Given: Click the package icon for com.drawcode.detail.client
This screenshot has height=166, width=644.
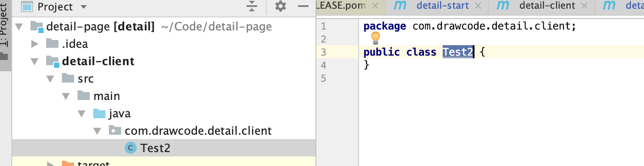Looking at the screenshot, I should pos(115,130).
